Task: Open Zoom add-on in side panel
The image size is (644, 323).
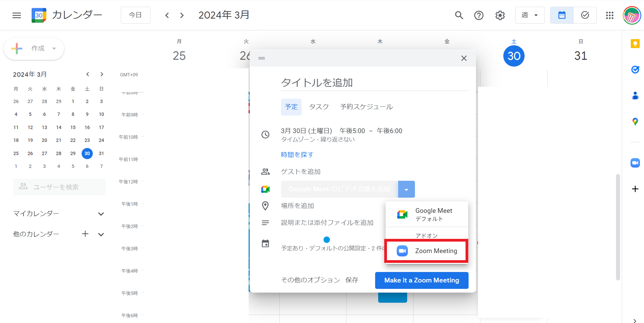Action: [635, 163]
